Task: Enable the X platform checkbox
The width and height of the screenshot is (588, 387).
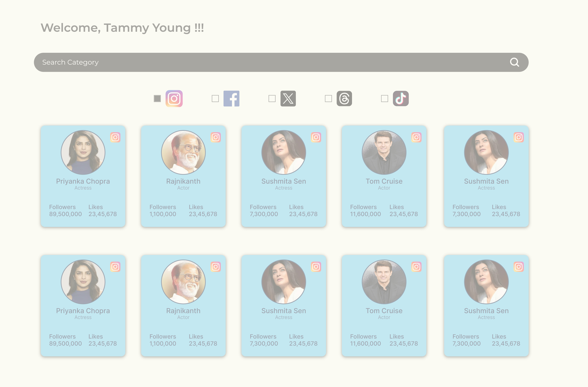Action: [272, 99]
